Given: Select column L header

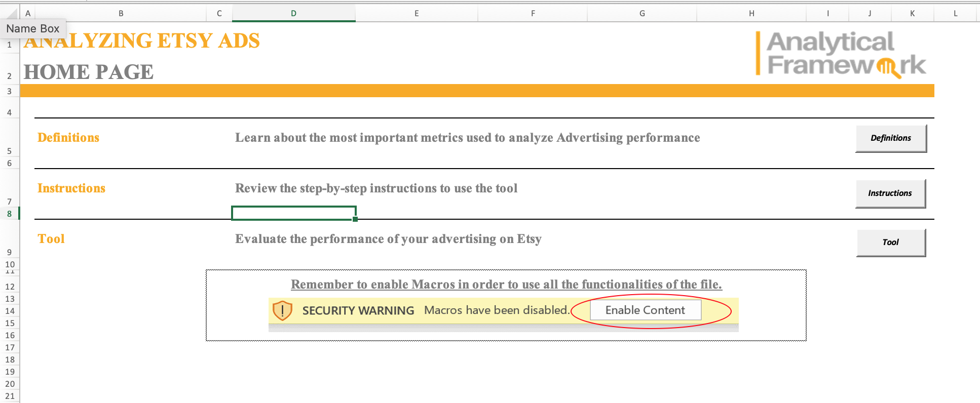Looking at the screenshot, I should tap(956, 14).
